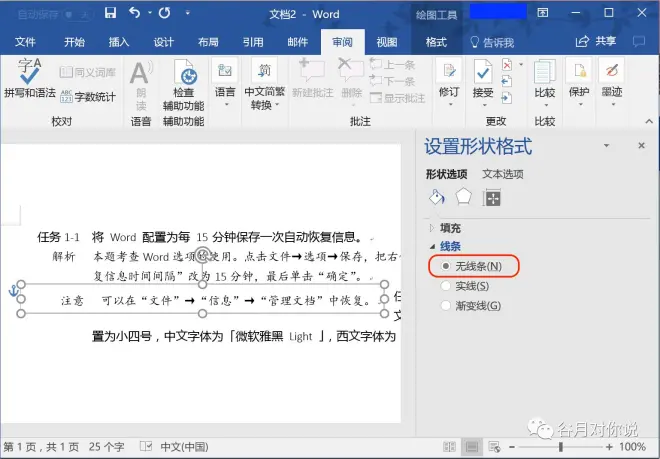This screenshot has height=459, width=660.
Task: Click the 告诉我 lightbulb search box
Action: coord(492,42)
